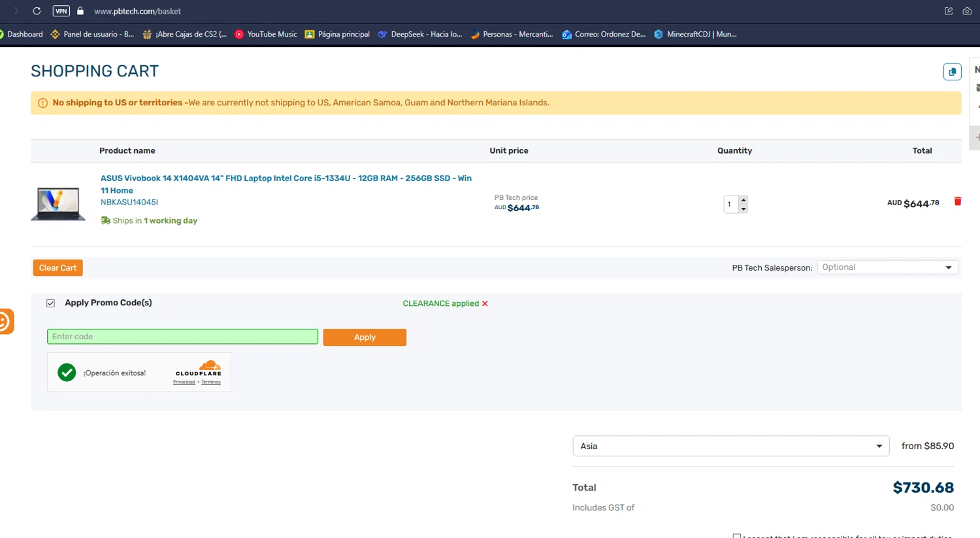This screenshot has width=980, height=538.
Task: Click the $730.68 total amount
Action: (923, 488)
